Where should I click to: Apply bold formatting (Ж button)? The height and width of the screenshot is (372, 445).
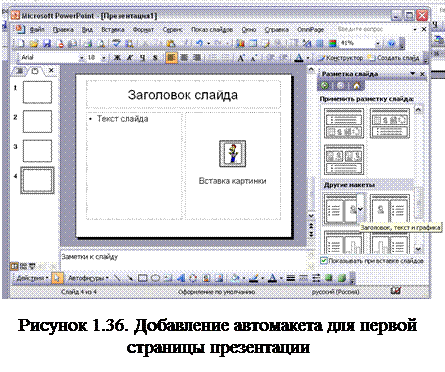coord(117,58)
